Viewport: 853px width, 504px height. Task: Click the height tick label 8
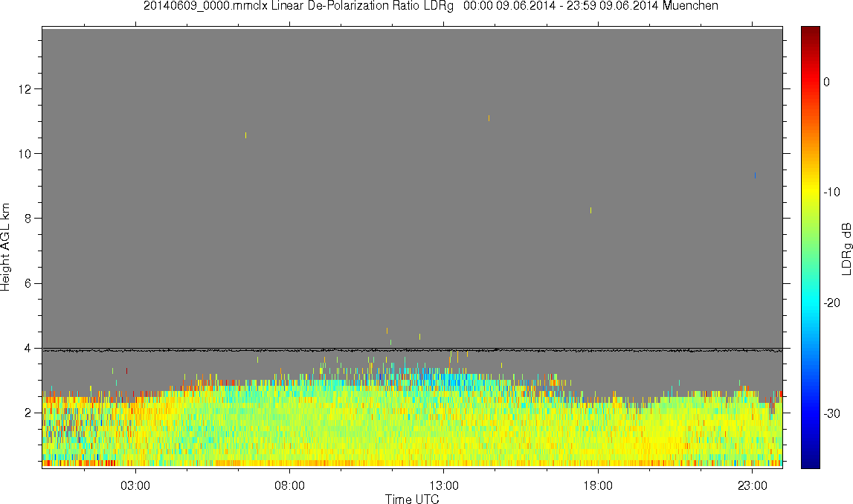28,219
